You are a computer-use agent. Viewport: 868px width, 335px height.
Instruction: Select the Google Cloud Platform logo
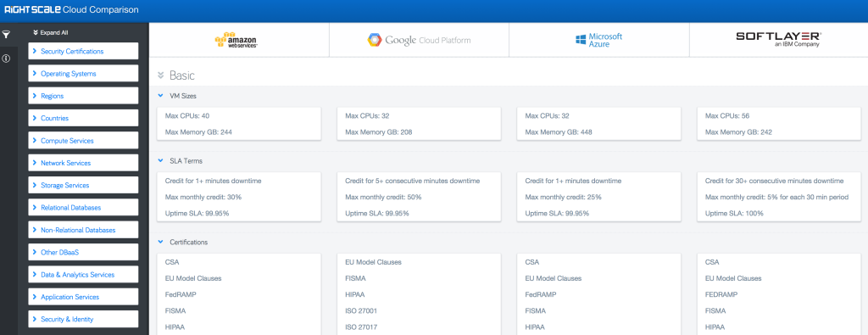tap(419, 40)
